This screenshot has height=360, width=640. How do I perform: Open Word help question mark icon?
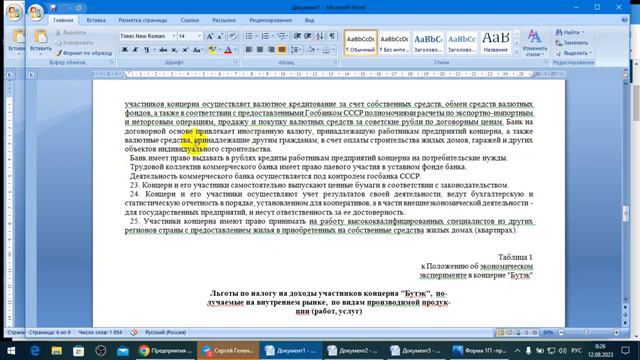[625, 20]
